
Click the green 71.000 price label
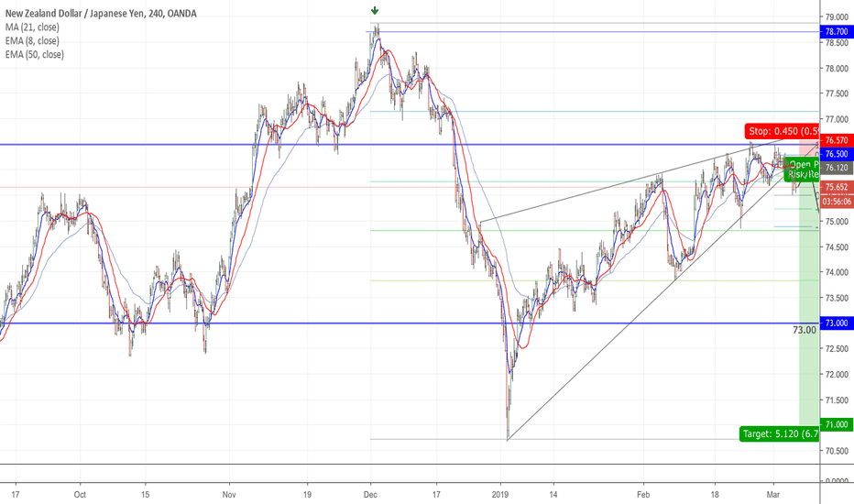pos(837,424)
